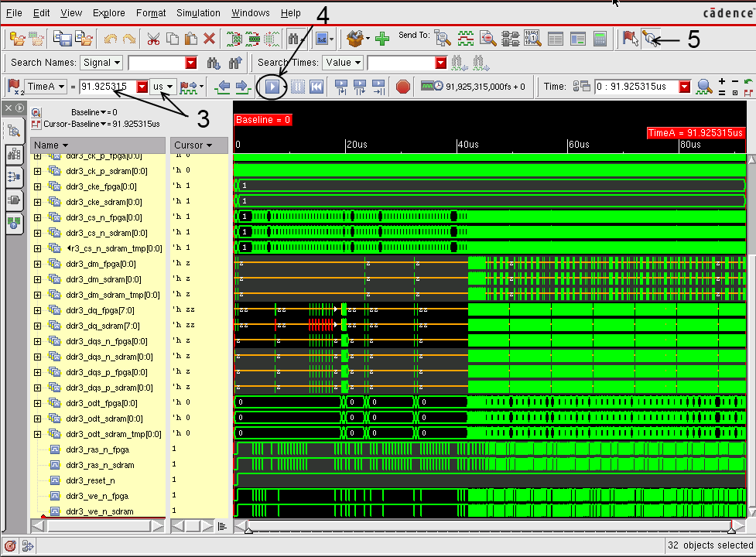The height and width of the screenshot is (557, 756).
Task: Open the Simulation menu
Action: [x=198, y=13]
